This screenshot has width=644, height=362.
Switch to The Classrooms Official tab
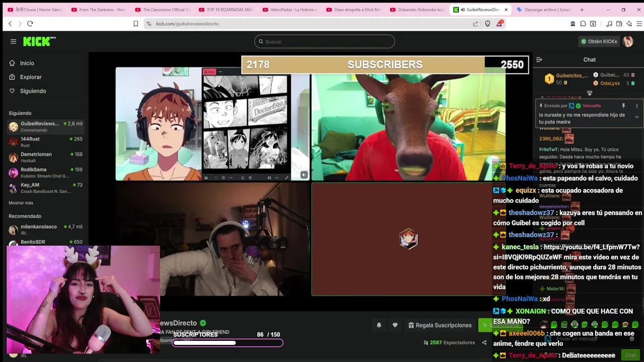tap(162, 10)
